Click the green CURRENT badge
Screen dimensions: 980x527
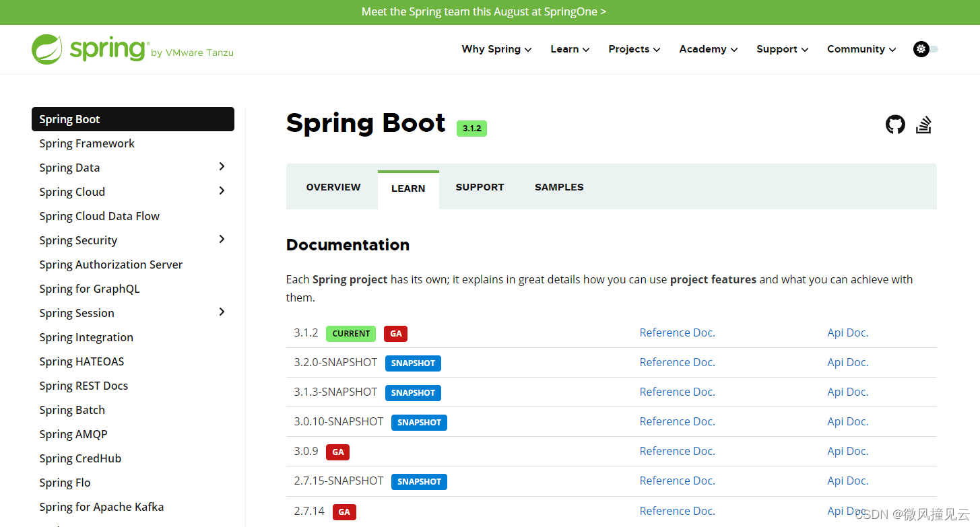351,333
